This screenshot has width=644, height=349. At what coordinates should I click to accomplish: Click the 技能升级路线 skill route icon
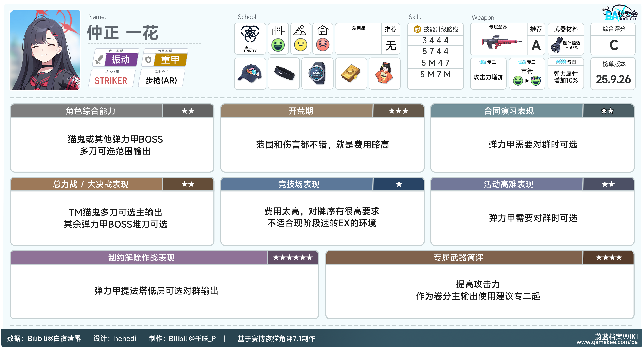click(x=417, y=29)
